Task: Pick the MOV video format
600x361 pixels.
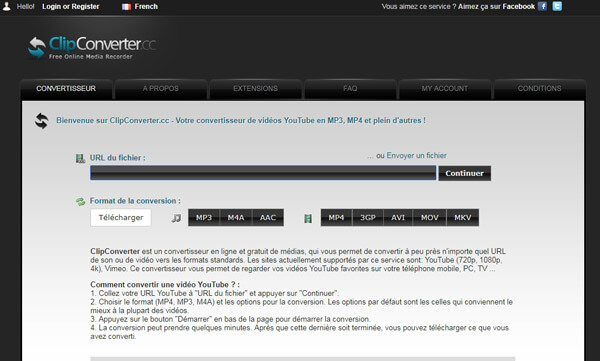Action: [x=429, y=217]
